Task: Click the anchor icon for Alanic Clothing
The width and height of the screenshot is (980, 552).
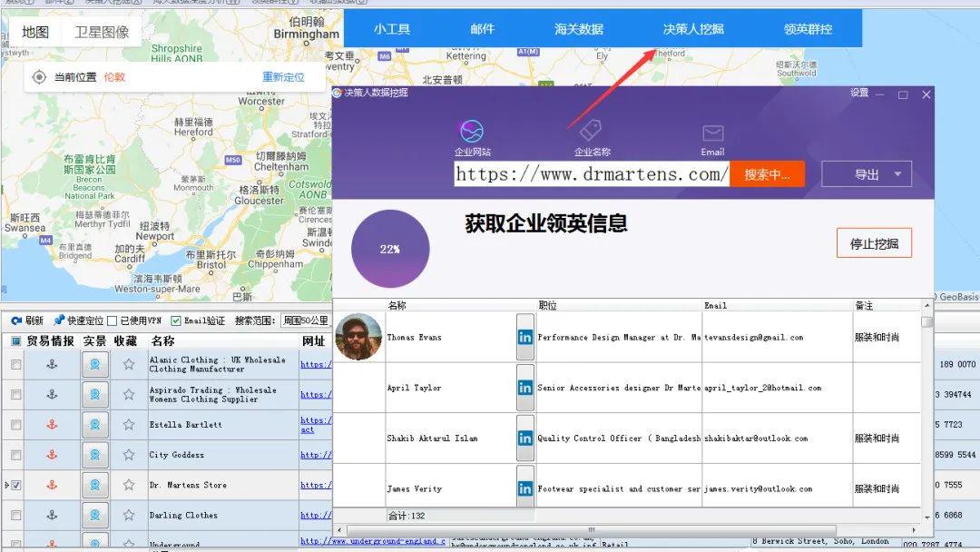Action: pyautogui.click(x=52, y=364)
